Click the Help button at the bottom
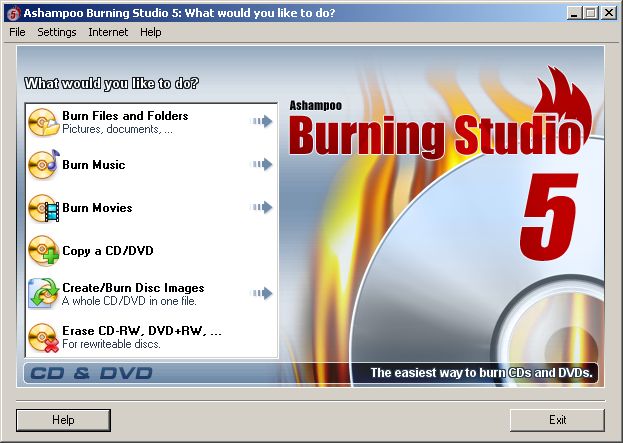Viewport: 623px width, 443px height. pos(63,420)
